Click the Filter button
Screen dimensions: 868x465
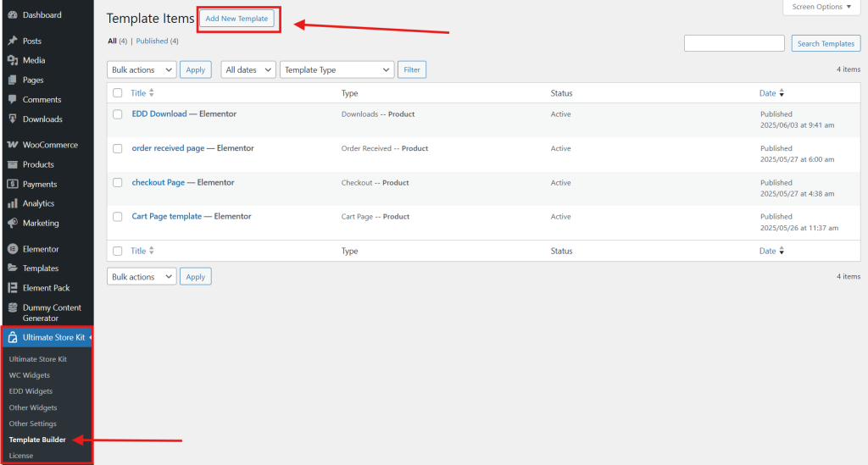(412, 69)
